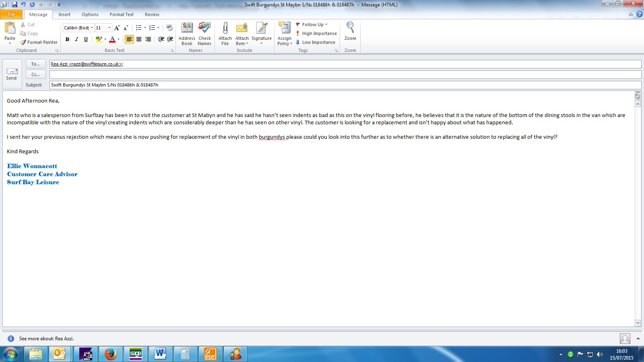This screenshot has width=644, height=362.
Task: Click into the Cc address field
Action: (x=345, y=74)
